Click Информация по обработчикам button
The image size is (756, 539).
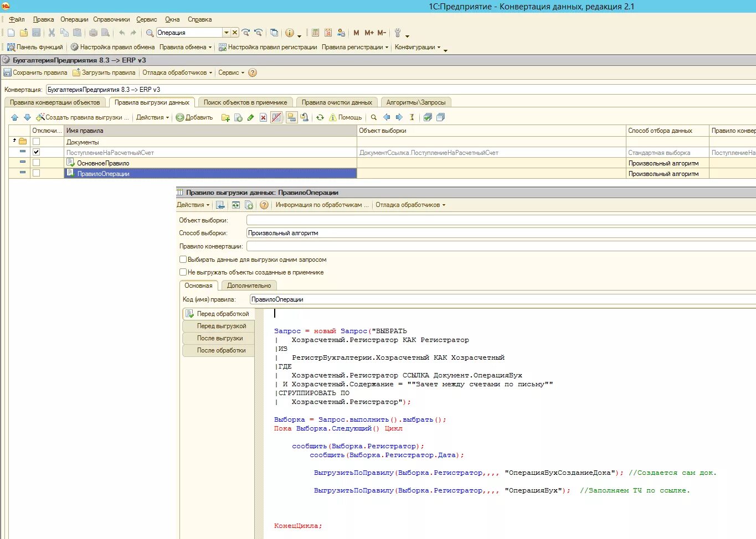point(322,205)
